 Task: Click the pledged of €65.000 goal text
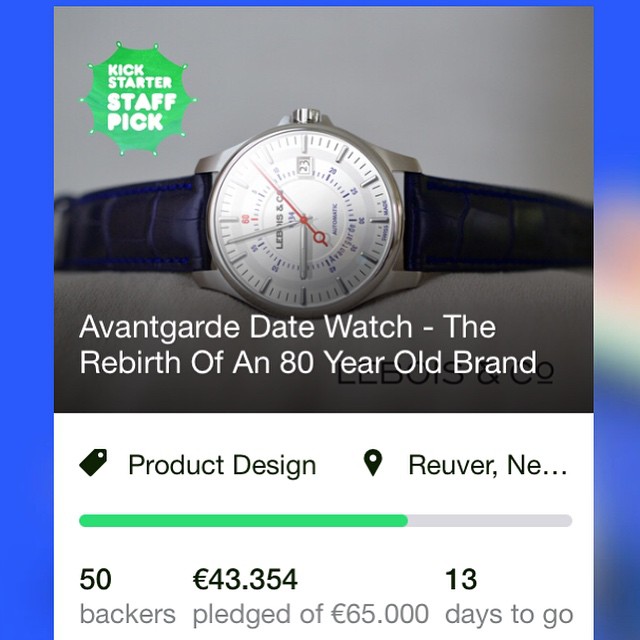click(x=311, y=614)
